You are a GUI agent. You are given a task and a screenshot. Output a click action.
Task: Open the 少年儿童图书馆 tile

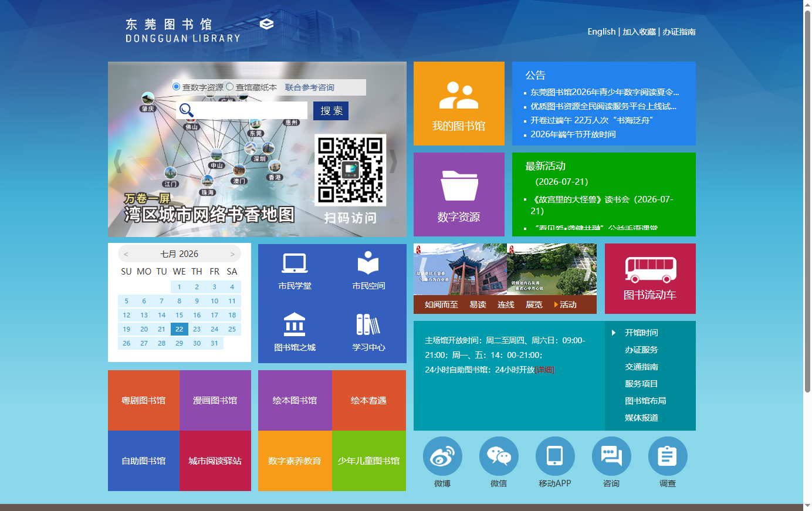pos(369,461)
